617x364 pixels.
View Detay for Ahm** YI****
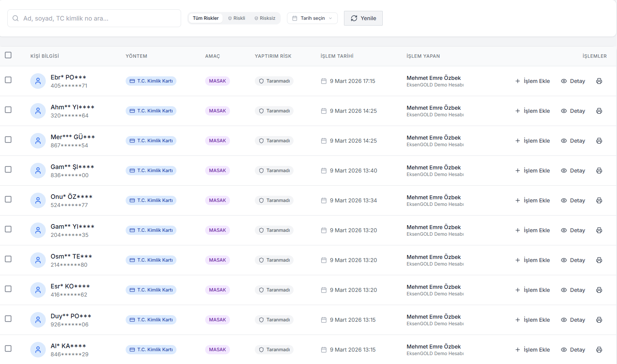[x=573, y=111]
